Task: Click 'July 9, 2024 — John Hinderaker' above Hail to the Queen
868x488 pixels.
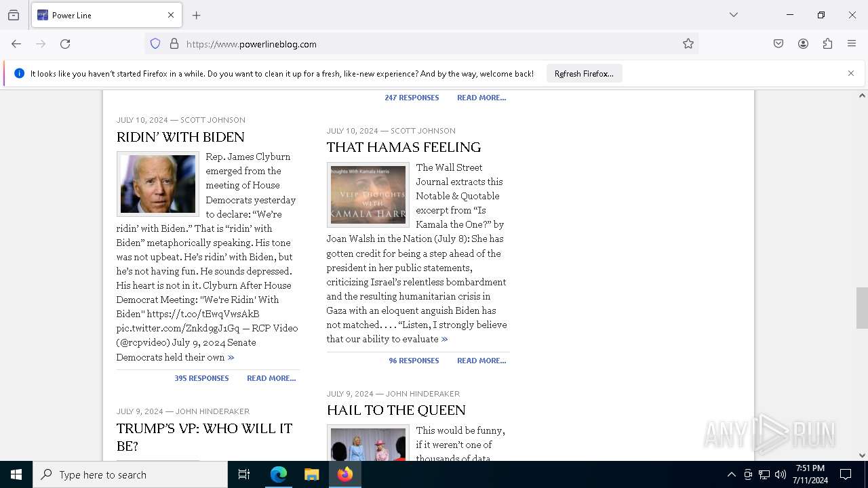Action: coord(393,394)
